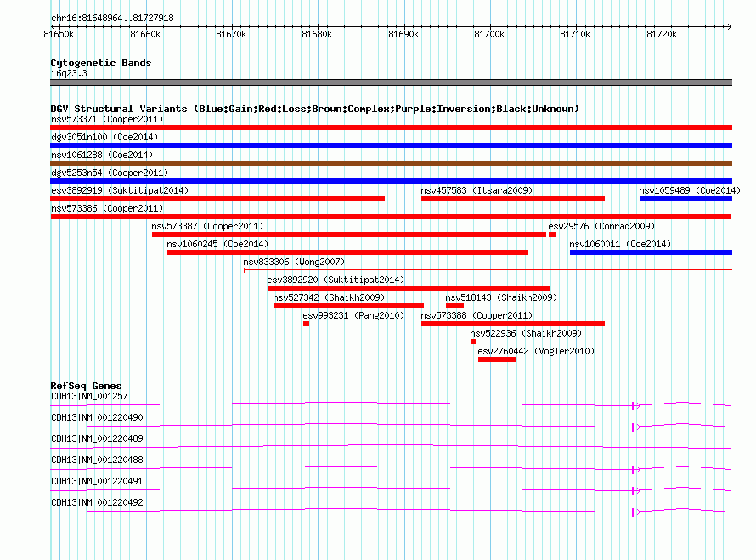Click the nsv1060011 (Coe2014) blue bar
The height and width of the screenshot is (560, 756).
(651, 252)
